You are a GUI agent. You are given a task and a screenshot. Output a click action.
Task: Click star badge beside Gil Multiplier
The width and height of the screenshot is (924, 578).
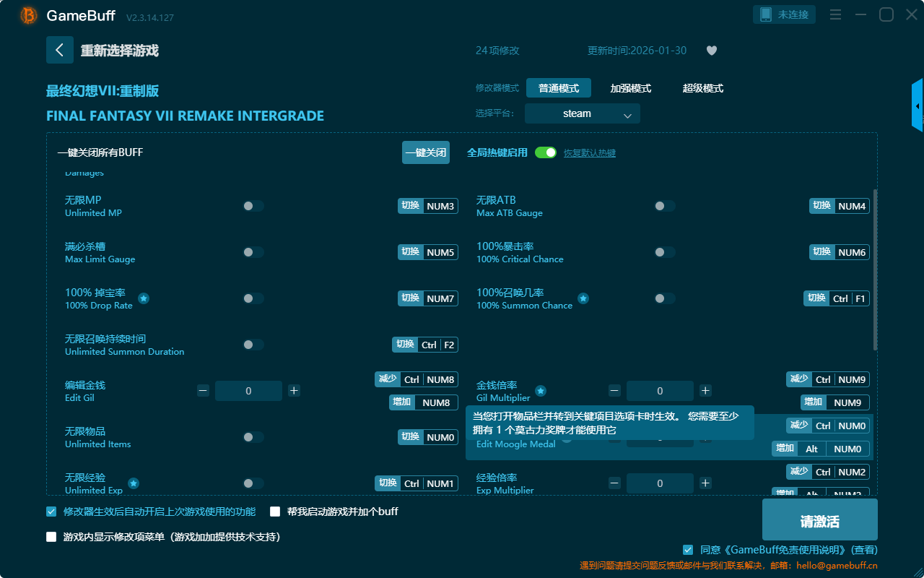pos(540,391)
